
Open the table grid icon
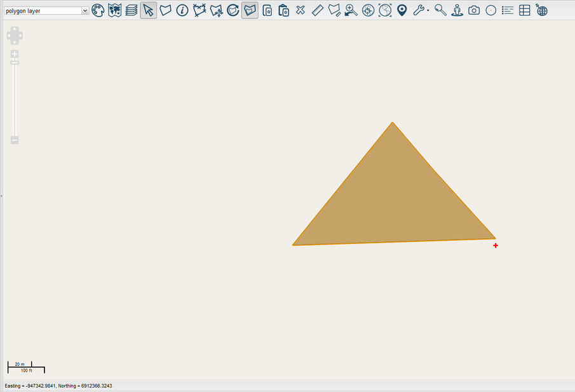pyautogui.click(x=525, y=10)
